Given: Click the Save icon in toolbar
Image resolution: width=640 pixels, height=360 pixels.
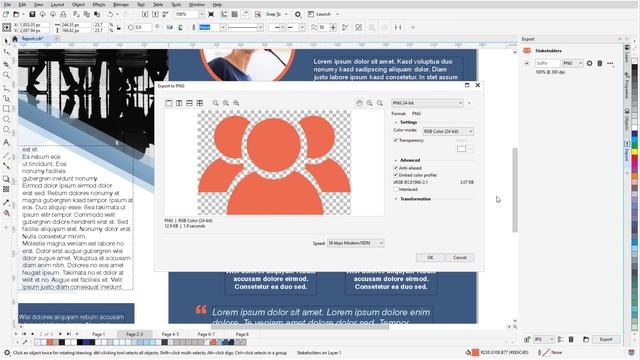Looking at the screenshot, I should (x=32, y=14).
